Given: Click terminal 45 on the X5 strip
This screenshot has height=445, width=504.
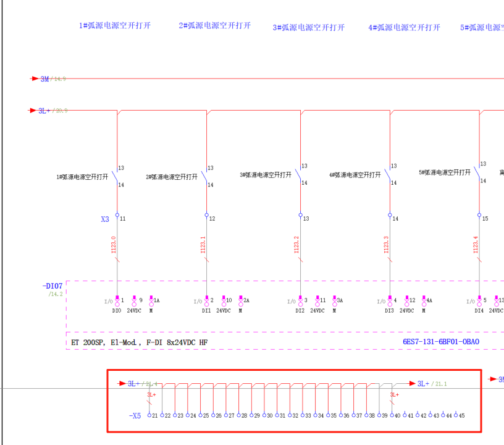Looking at the screenshot, I should click(456, 415).
